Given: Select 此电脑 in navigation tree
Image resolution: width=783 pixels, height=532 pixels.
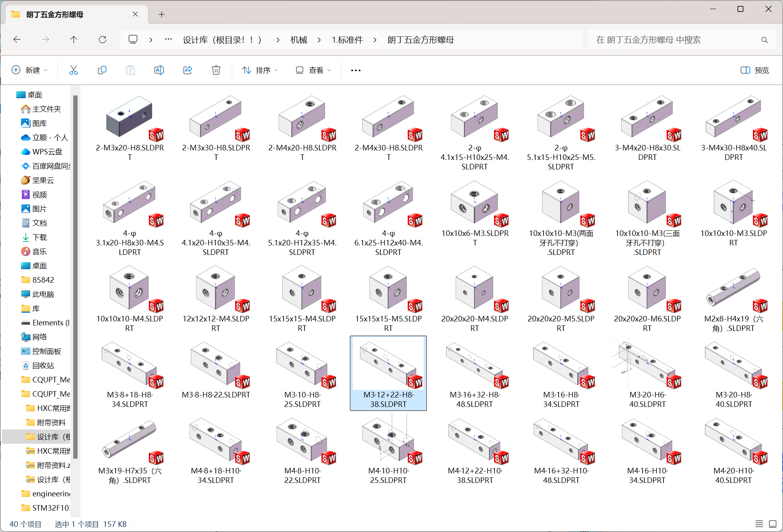Looking at the screenshot, I should (37, 294).
